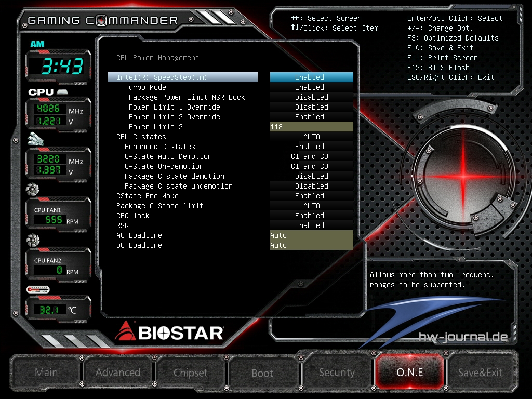The height and width of the screenshot is (399, 532).
Task: Select C-State Auto Demotion label
Action: point(168,156)
